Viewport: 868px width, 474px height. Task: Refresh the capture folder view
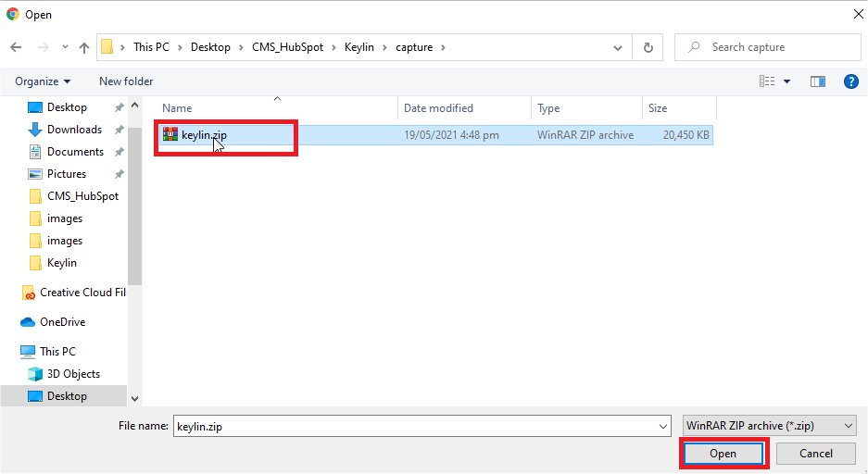648,47
